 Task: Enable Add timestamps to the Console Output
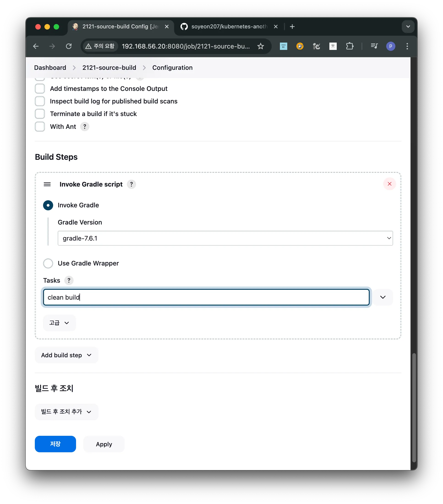pyautogui.click(x=40, y=89)
